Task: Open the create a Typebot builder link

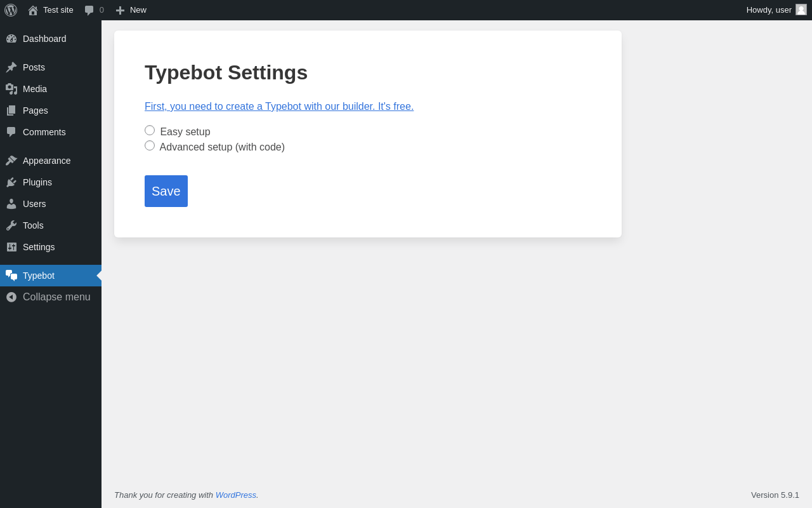Action: 279,107
